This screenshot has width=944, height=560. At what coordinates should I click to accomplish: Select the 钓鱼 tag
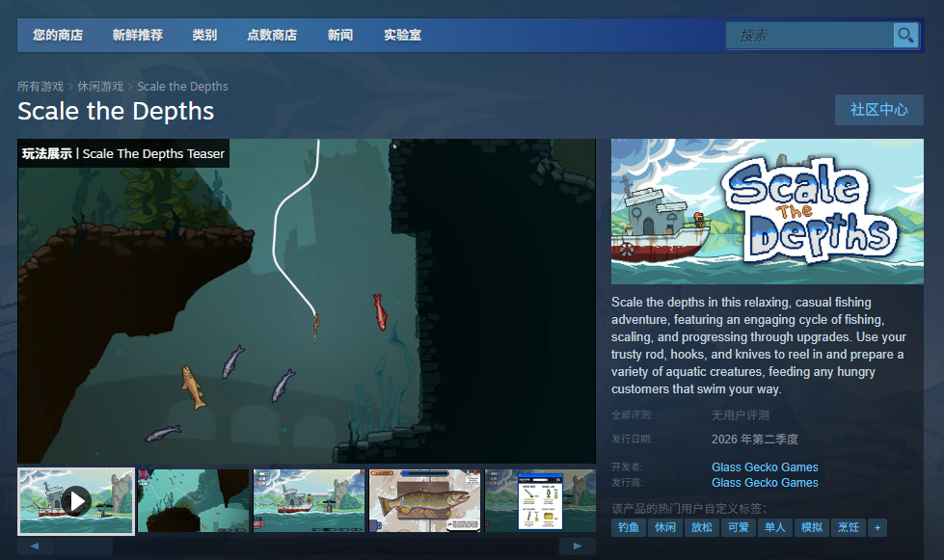coord(629,527)
